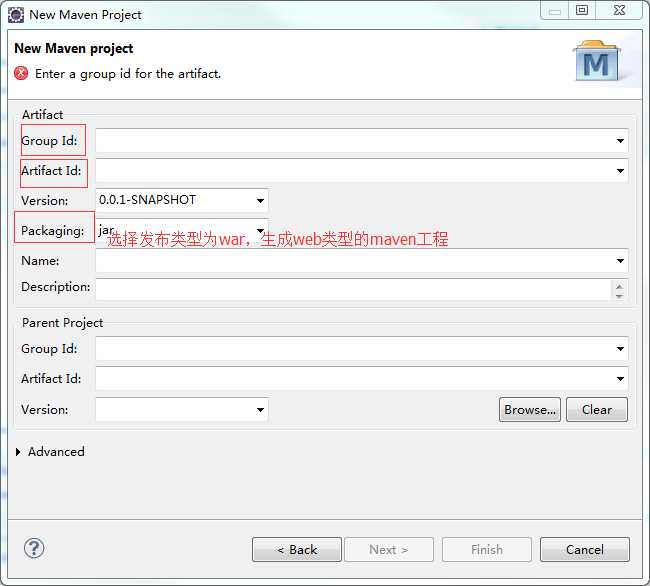Click the Description scrollbar up arrow
Screen dimensions: 650x586
[619, 286]
